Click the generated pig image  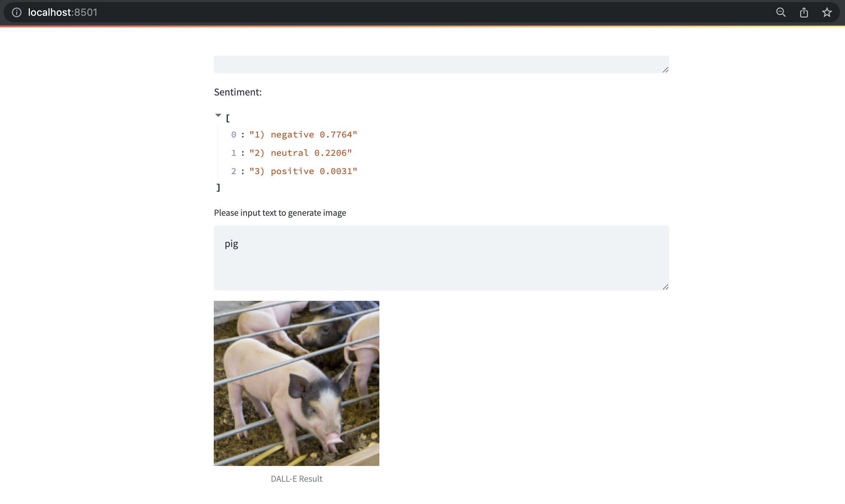(296, 383)
